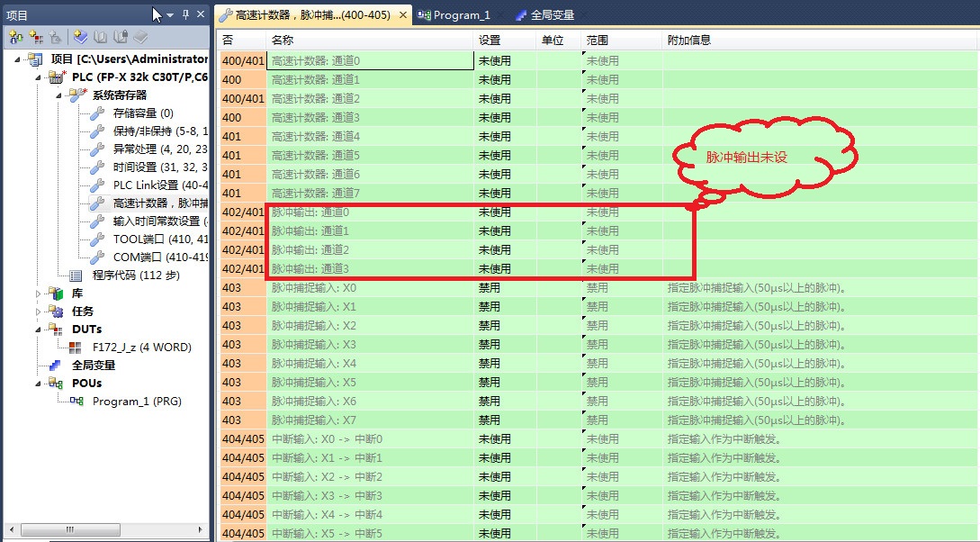
Task: Expand the 任务 node in project tree
Action: click(x=38, y=311)
